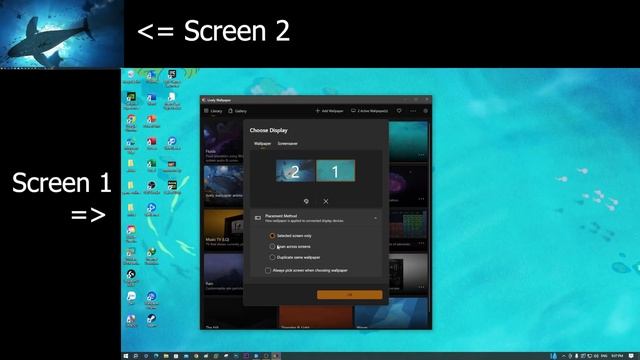
Task: Select the Music TV wallpaper card
Action: (223, 229)
